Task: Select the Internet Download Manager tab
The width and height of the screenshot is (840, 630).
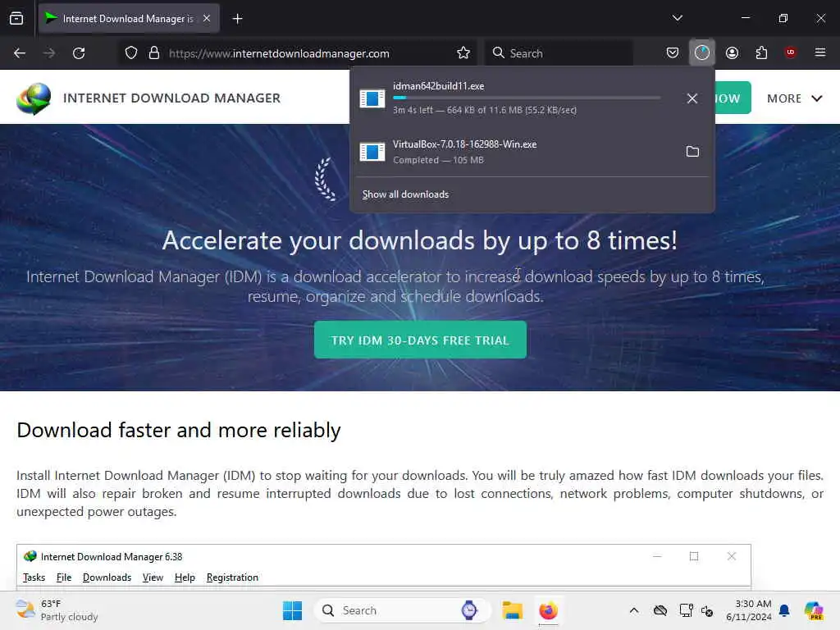Action: tap(129, 19)
